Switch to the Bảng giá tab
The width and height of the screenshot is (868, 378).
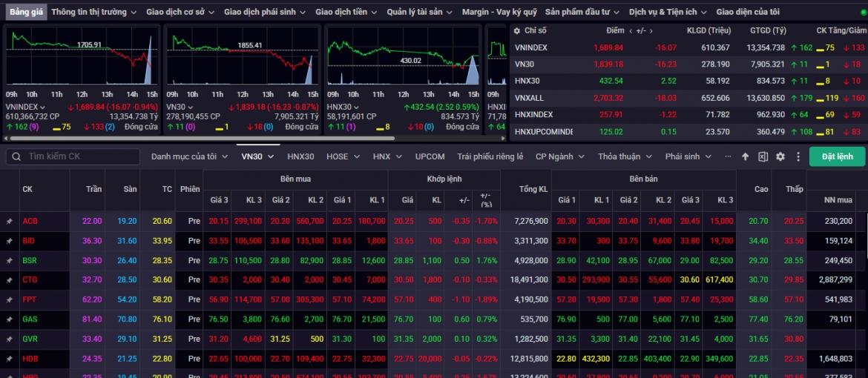coord(25,12)
